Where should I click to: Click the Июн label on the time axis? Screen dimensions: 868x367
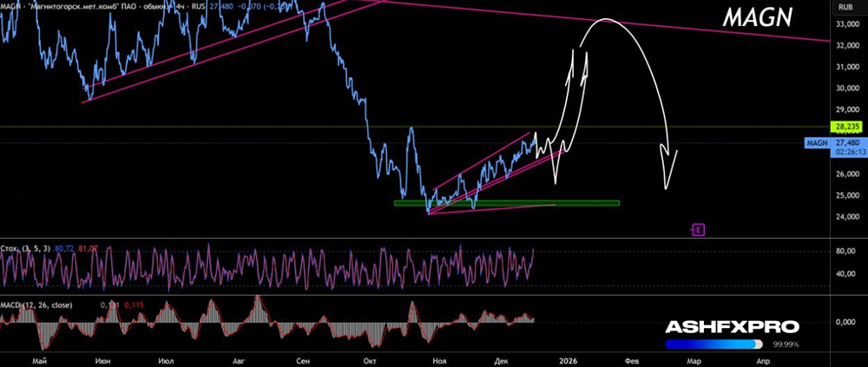(103, 361)
